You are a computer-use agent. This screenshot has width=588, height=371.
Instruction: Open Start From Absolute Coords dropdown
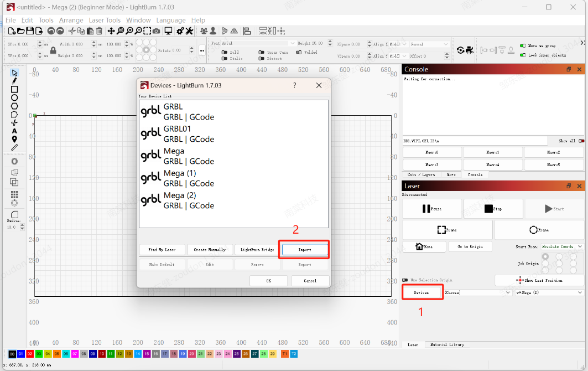point(562,247)
